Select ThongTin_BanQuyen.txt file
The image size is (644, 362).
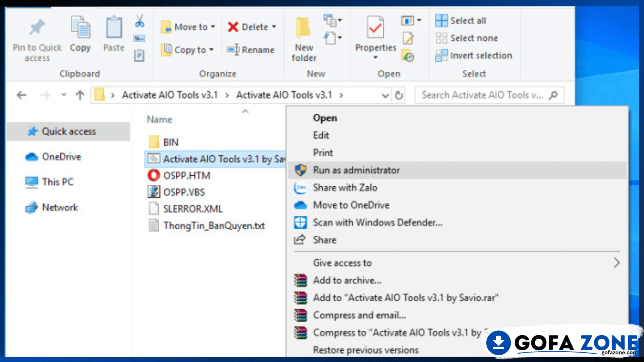point(207,226)
